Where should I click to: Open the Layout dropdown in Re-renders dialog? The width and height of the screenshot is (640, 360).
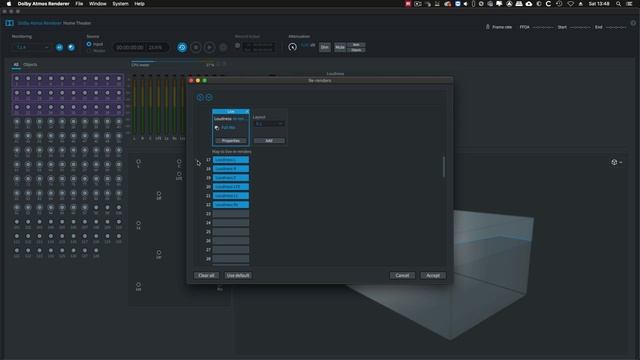pos(269,124)
